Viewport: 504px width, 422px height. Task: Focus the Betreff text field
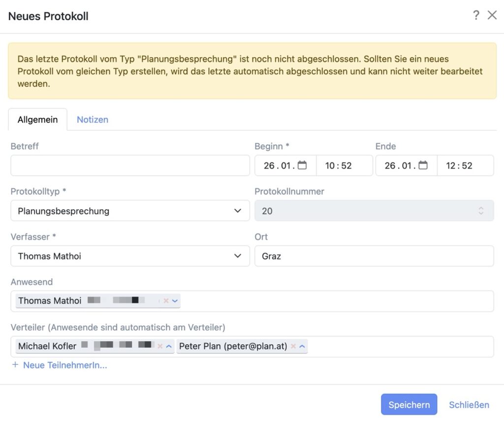[130, 165]
